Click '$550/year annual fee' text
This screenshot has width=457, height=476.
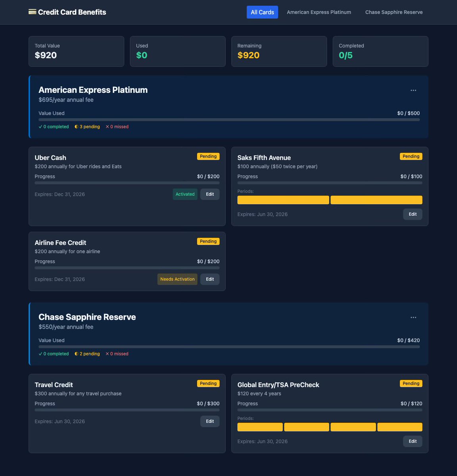(66, 327)
